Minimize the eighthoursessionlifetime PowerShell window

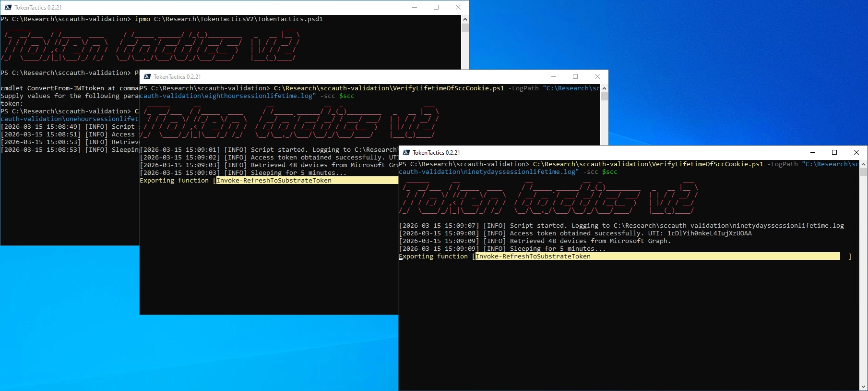tap(554, 76)
